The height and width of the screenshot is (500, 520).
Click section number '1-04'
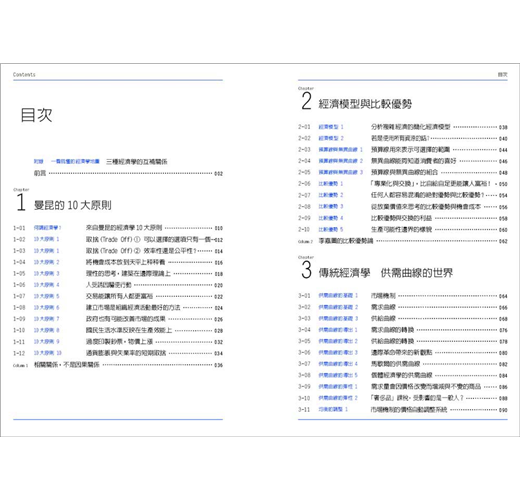pos(19,262)
